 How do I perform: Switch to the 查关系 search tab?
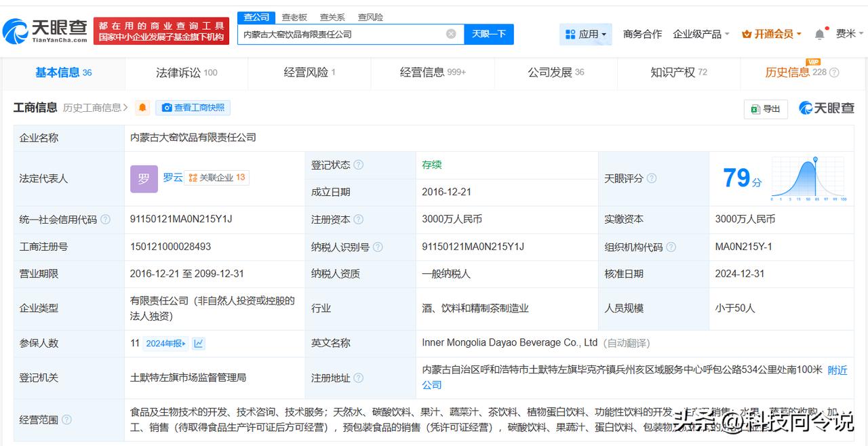click(332, 17)
